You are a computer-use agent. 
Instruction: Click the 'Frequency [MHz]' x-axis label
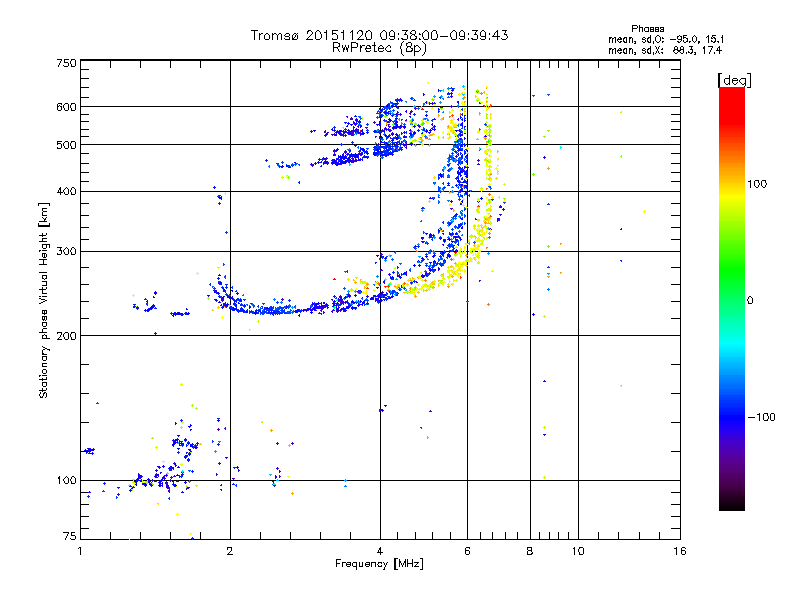379,564
